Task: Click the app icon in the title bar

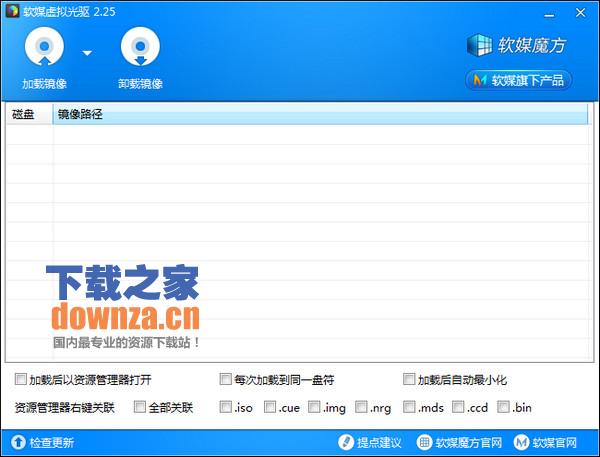Action: pyautogui.click(x=12, y=11)
